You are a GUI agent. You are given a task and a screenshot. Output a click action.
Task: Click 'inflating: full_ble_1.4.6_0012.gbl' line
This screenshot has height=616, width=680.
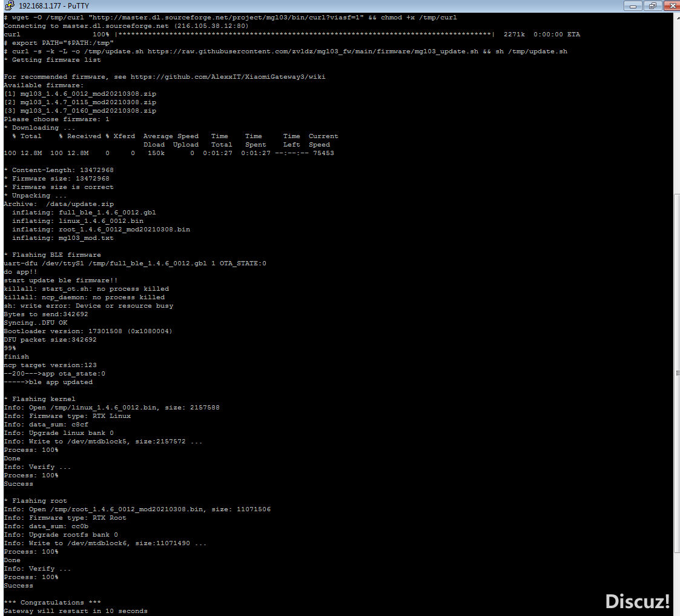click(x=84, y=213)
